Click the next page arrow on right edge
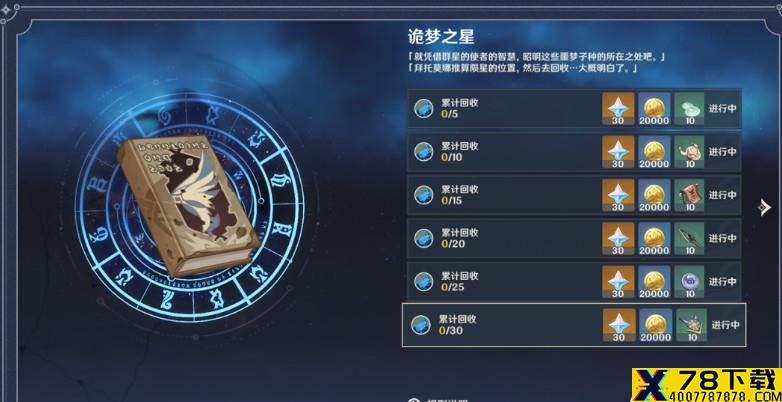 pyautogui.click(x=764, y=207)
